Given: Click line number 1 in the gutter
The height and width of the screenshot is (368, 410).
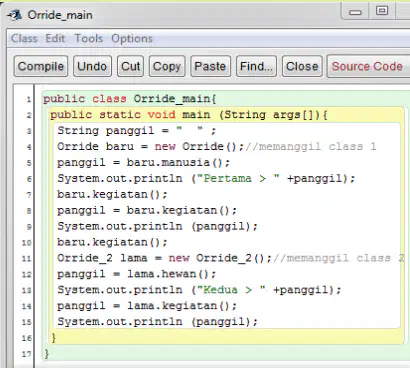Looking at the screenshot, I should (x=29, y=99).
